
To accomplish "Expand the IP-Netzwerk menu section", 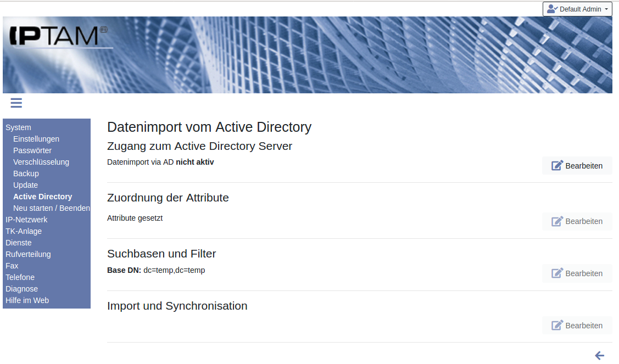I will coord(26,220).
